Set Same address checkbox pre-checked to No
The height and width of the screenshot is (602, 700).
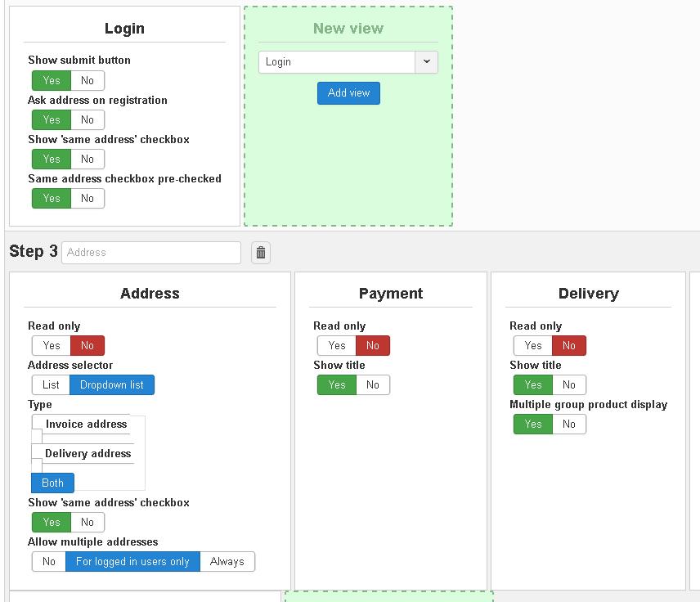87,198
